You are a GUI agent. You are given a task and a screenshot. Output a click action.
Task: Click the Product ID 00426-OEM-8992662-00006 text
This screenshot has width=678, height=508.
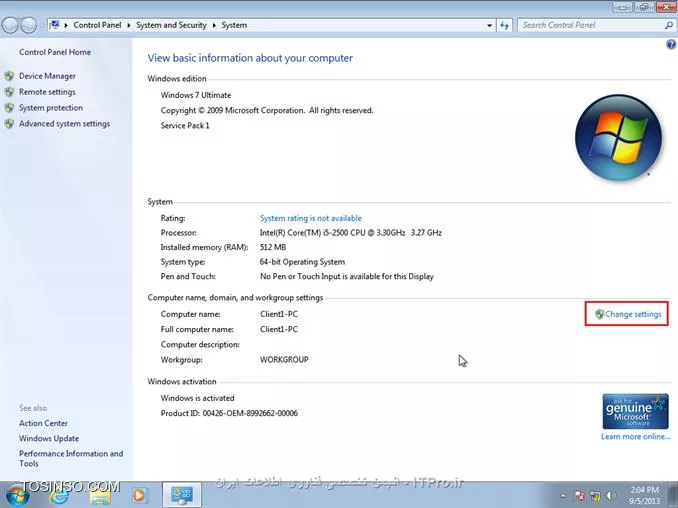[x=229, y=413]
